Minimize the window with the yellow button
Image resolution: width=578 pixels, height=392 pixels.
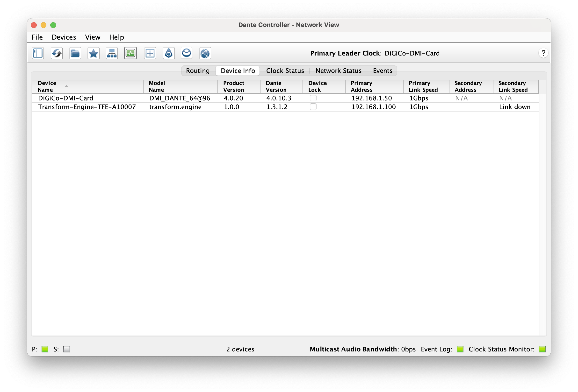43,25
